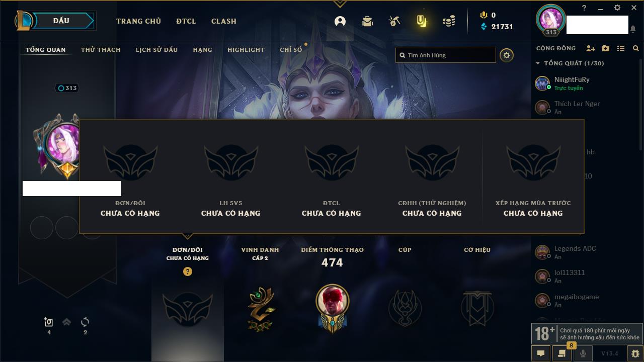Open the store coins icon
Viewport: 644px width, 362px height.
click(449, 21)
